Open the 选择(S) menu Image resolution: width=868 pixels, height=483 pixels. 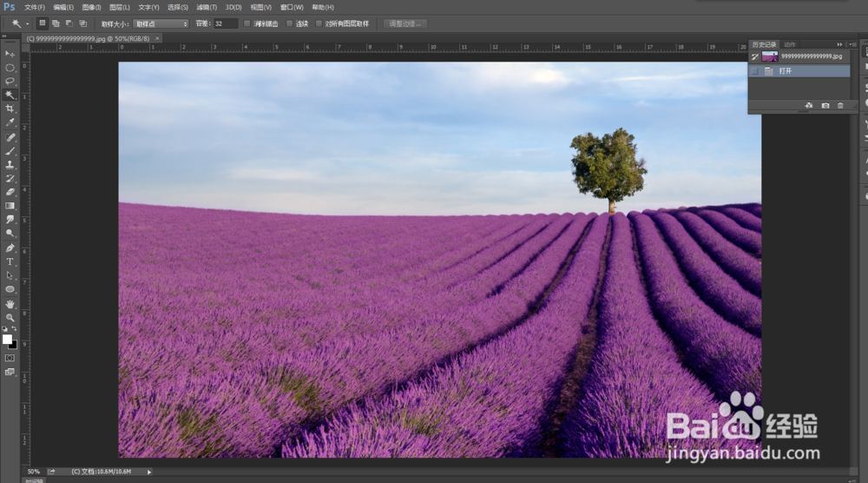178,7
